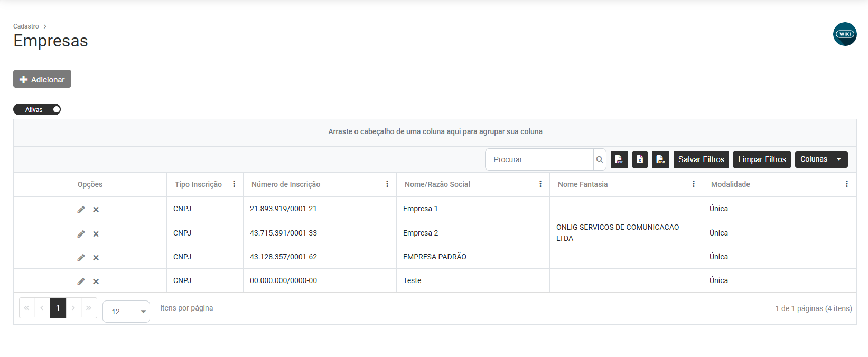Screen dimensions: 868x357
Task: Export table to CSV icon
Action: 660,159
